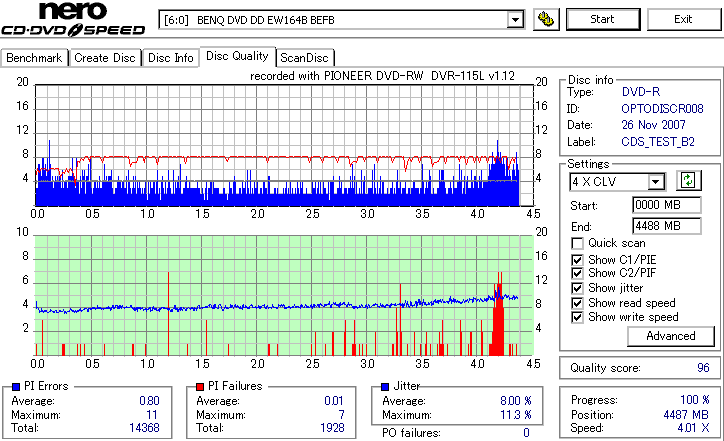Switch to the ScanDisc tab
The width and height of the screenshot is (724, 441).
click(304, 58)
